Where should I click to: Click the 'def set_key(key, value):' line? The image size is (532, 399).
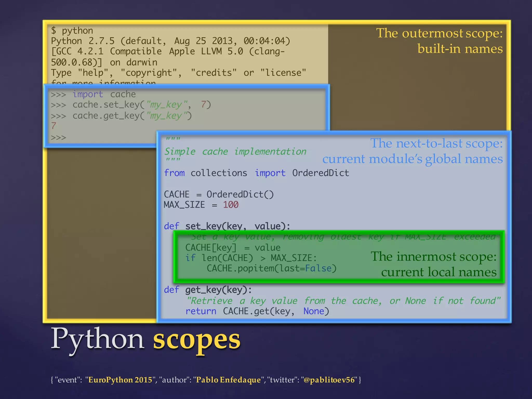click(227, 226)
